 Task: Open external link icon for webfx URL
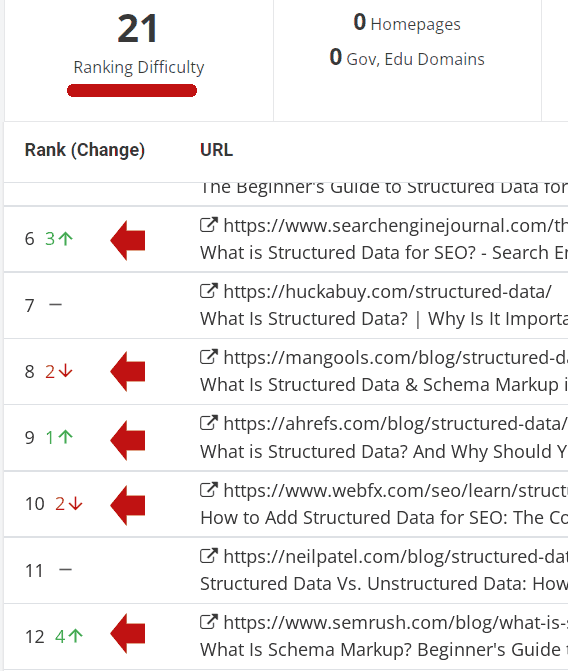click(209, 490)
